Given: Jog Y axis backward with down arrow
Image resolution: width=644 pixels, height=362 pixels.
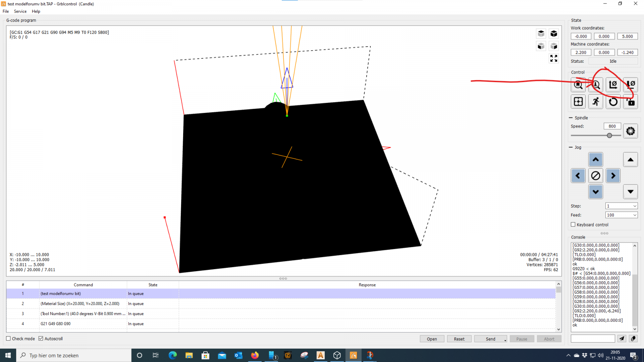Looking at the screenshot, I should click(596, 192).
